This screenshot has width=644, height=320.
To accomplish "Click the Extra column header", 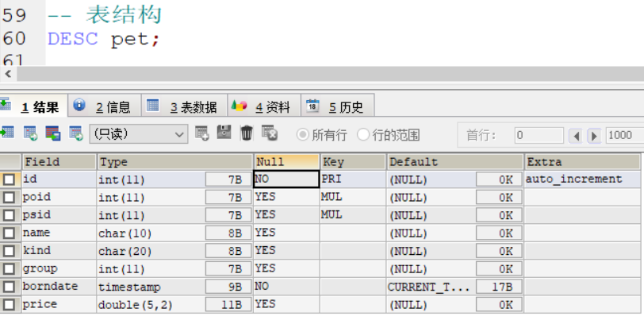I will coord(582,162).
